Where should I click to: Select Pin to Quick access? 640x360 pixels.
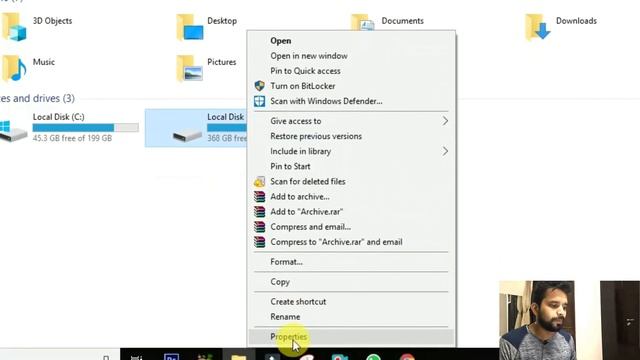tap(351, 71)
